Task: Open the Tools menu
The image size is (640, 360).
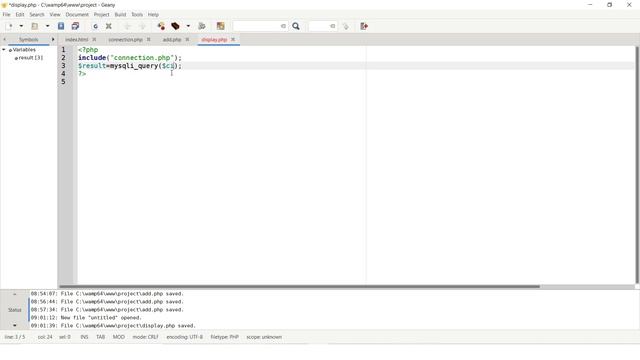Action: [x=137, y=14]
